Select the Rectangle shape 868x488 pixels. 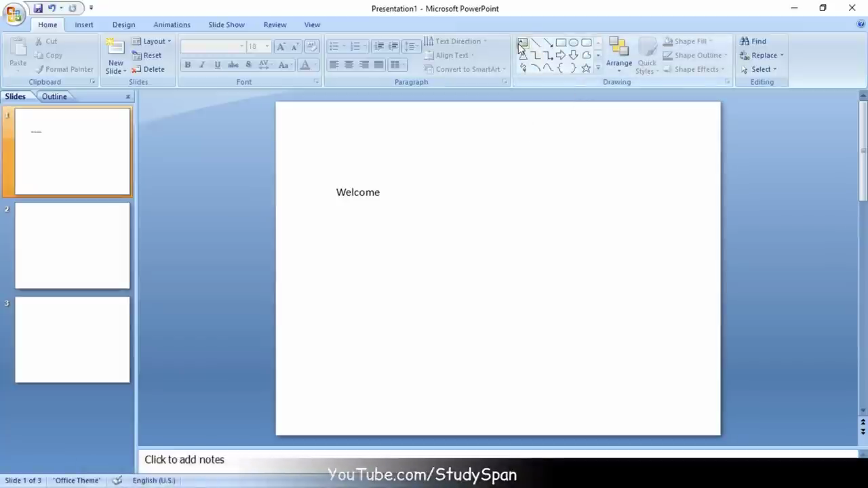[561, 43]
